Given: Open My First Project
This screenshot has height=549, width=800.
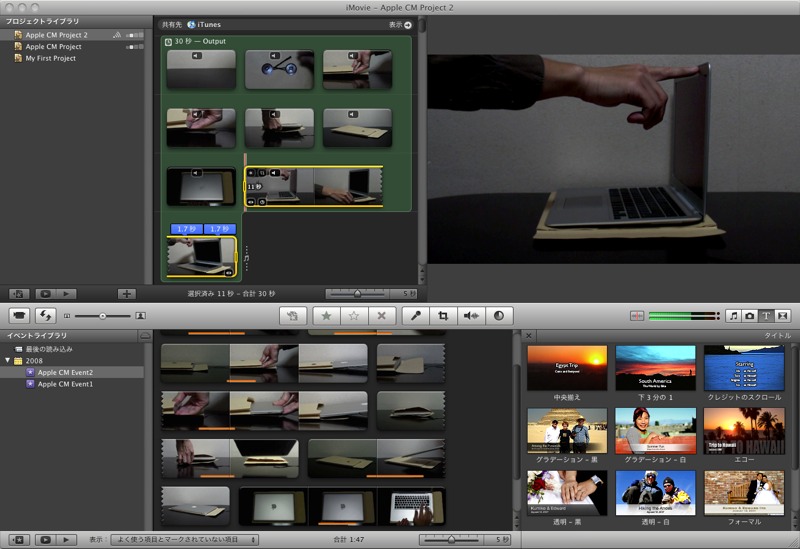Looking at the screenshot, I should click(72, 58).
